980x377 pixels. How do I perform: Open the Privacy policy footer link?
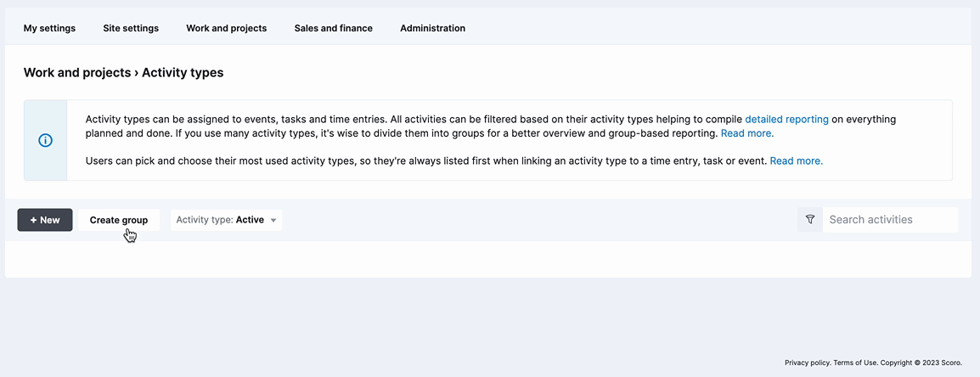[x=808, y=363]
